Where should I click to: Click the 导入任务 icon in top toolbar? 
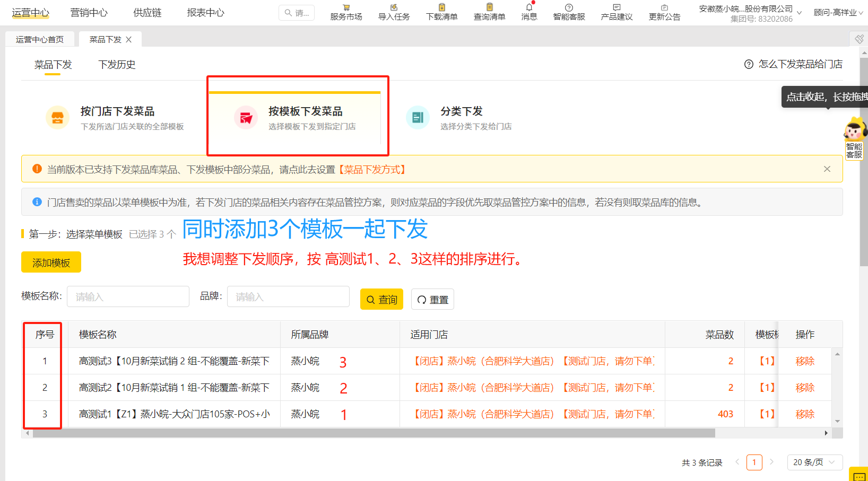(394, 8)
